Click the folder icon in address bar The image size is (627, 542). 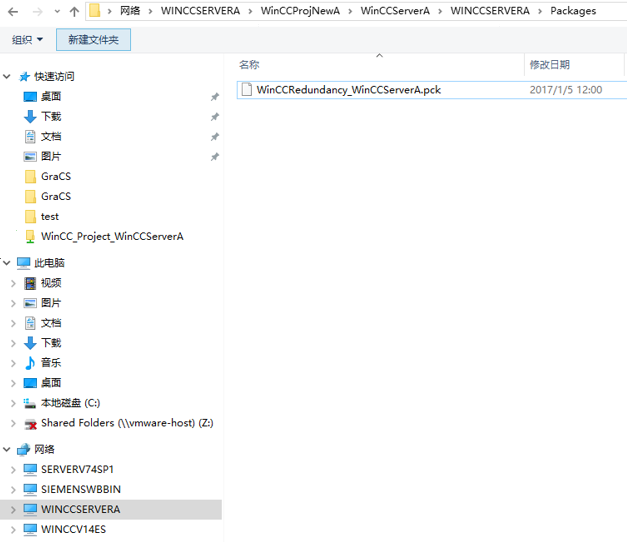coord(95,11)
